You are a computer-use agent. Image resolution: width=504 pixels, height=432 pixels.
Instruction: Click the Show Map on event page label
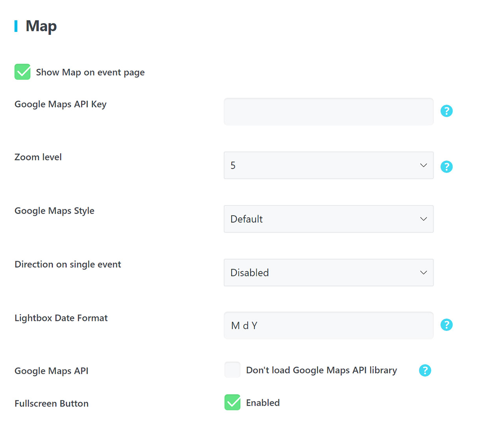pyautogui.click(x=90, y=73)
